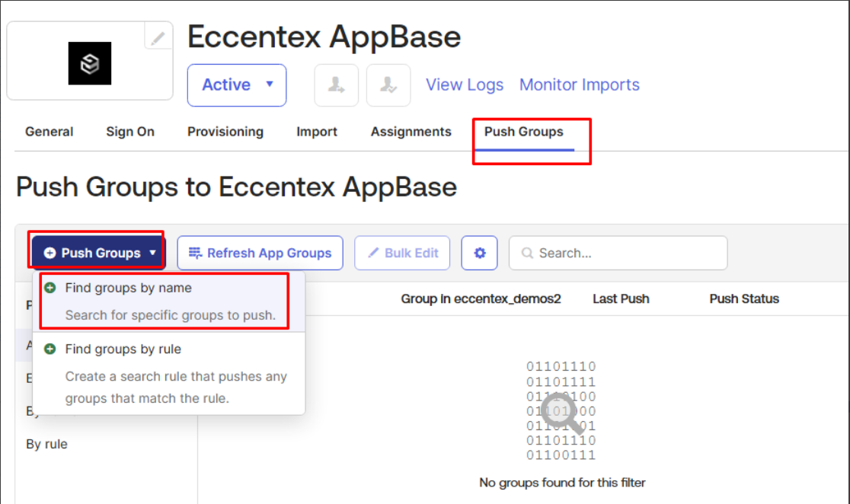Select the Push Groups tab
This screenshot has width=850, height=504.
pyautogui.click(x=524, y=132)
